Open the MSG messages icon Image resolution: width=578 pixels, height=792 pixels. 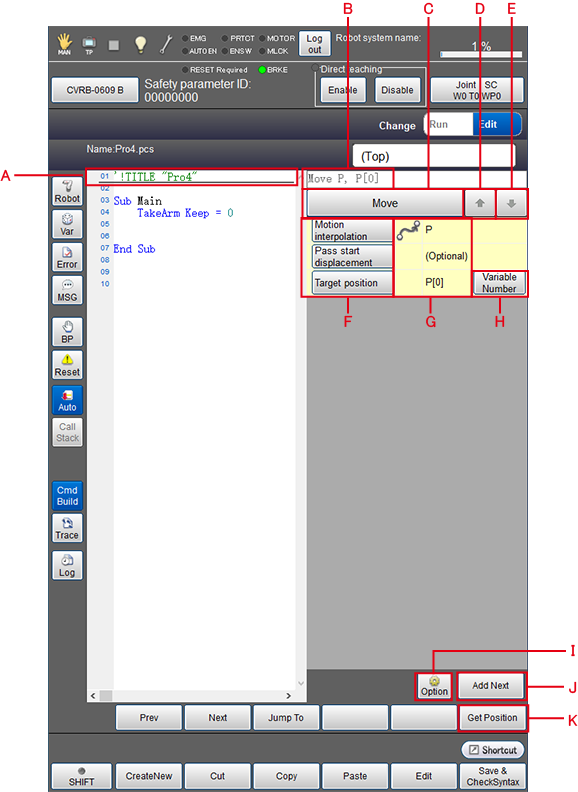(67, 290)
